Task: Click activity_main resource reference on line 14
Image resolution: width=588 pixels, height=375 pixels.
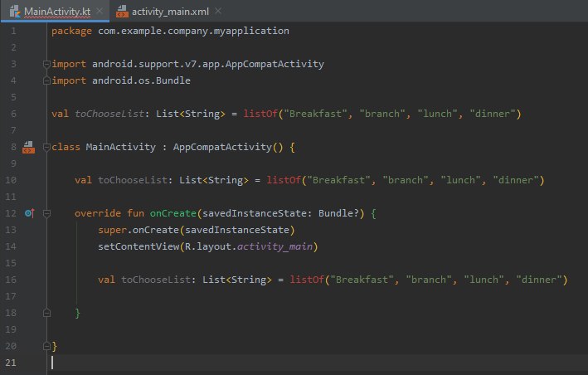Action: 275,246
